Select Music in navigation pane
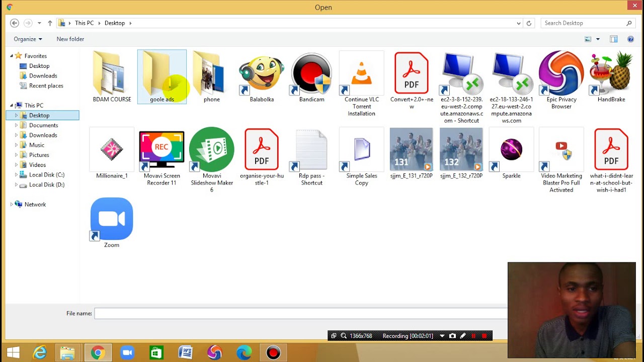This screenshot has width=644, height=362. point(37,145)
